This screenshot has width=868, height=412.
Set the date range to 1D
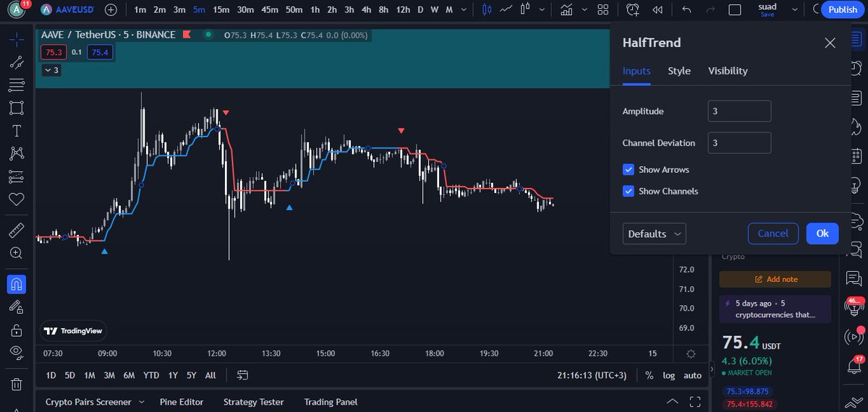(x=51, y=375)
